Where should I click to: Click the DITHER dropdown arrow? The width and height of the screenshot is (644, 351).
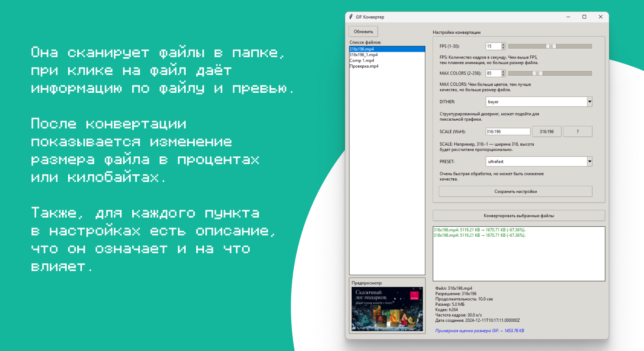click(590, 101)
